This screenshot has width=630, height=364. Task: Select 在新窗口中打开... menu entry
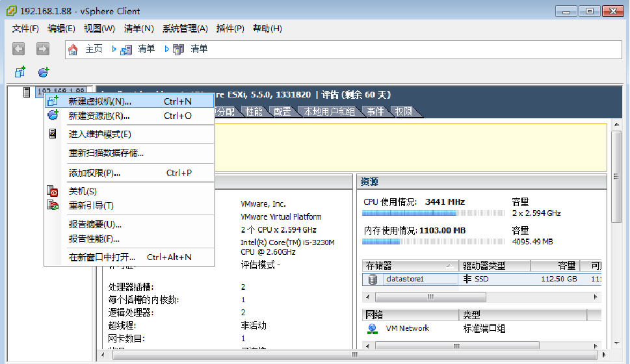click(129, 257)
